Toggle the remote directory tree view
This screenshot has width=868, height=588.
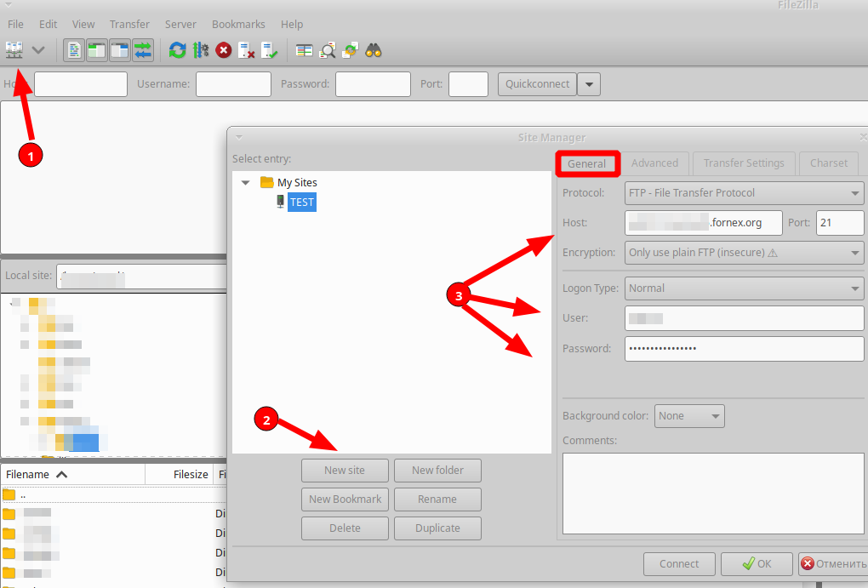pos(120,50)
